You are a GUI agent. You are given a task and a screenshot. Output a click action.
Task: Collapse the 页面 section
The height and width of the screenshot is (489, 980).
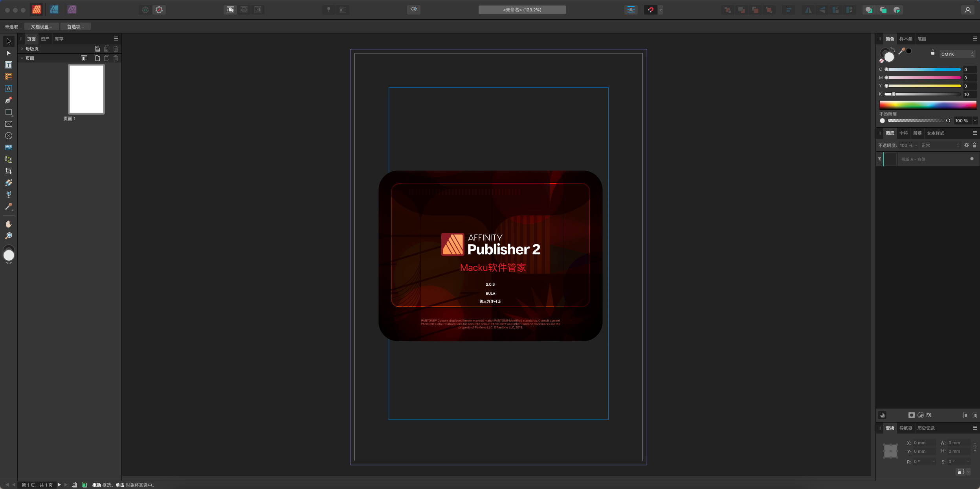coord(22,58)
